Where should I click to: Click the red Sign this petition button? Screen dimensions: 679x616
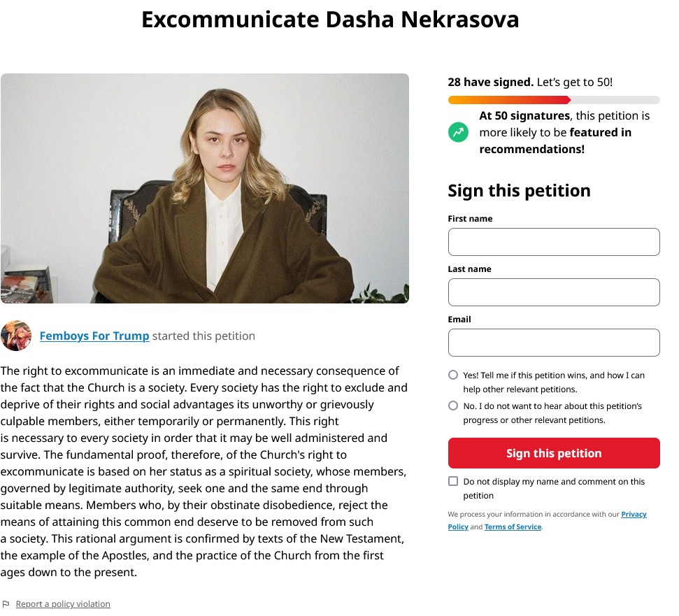pos(554,453)
